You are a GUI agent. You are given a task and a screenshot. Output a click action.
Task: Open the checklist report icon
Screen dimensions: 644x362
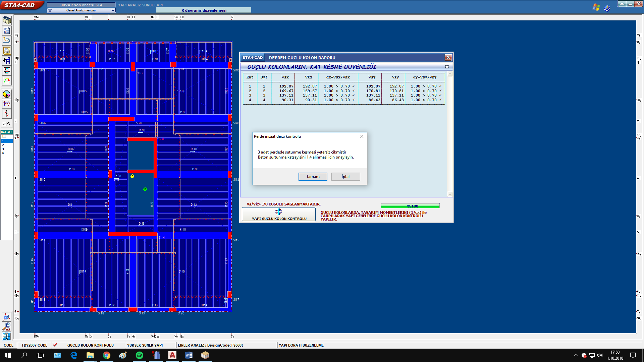[7, 31]
